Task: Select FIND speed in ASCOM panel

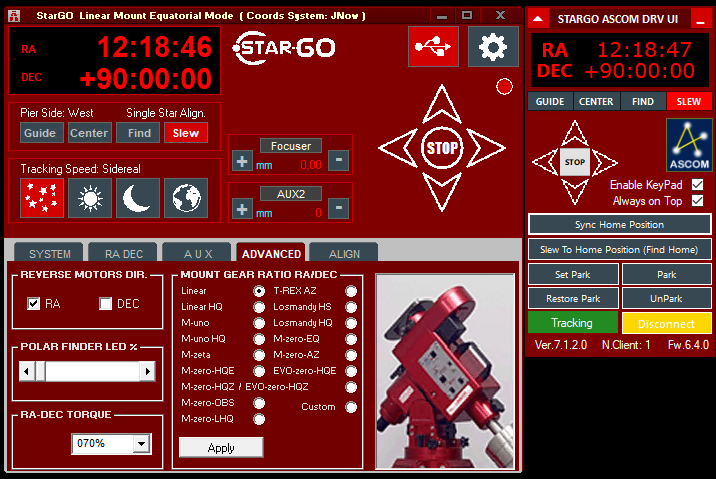Action: point(643,101)
